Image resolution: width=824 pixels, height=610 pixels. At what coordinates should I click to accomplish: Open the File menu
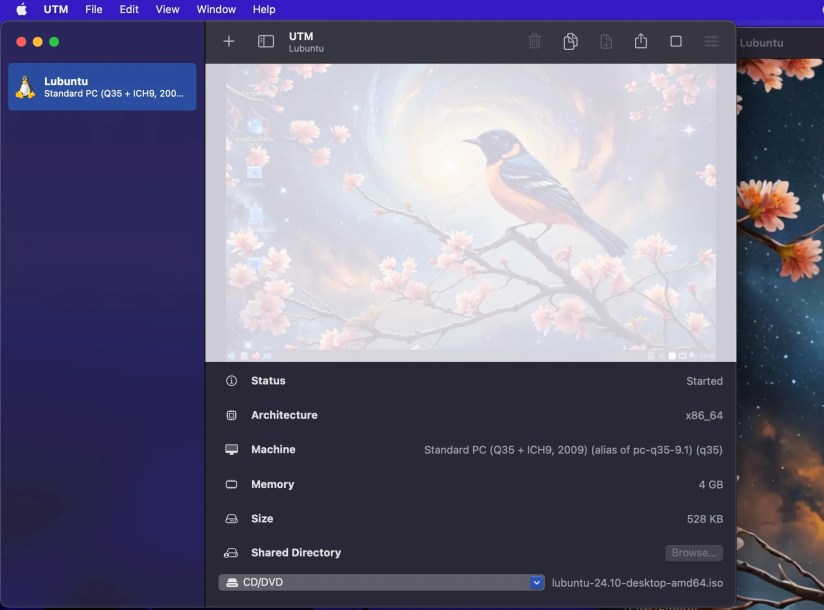pyautogui.click(x=94, y=9)
